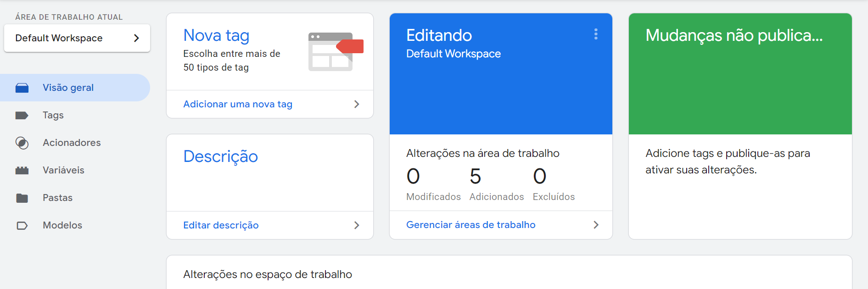Click the Tags label icon
Screen dimensions: 868x289
(x=22, y=115)
